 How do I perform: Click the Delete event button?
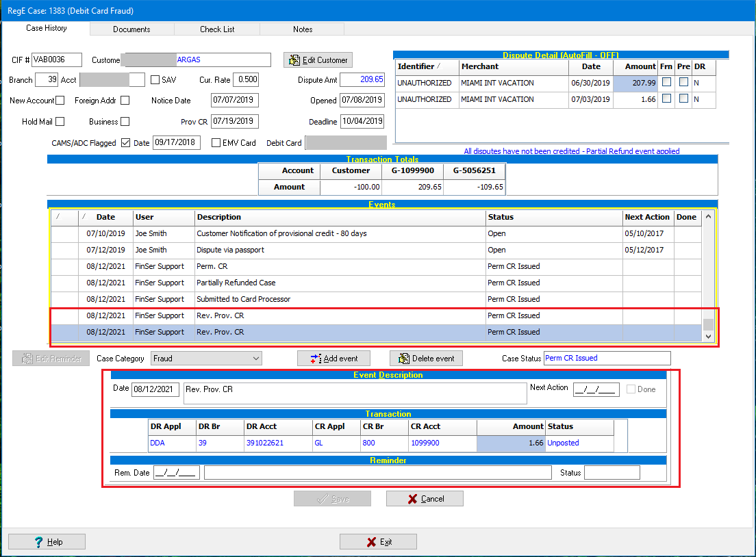pyautogui.click(x=426, y=359)
